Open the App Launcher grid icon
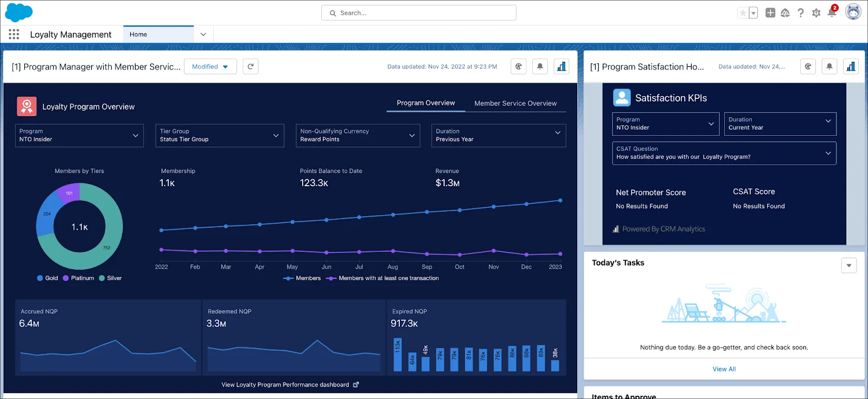 click(14, 34)
